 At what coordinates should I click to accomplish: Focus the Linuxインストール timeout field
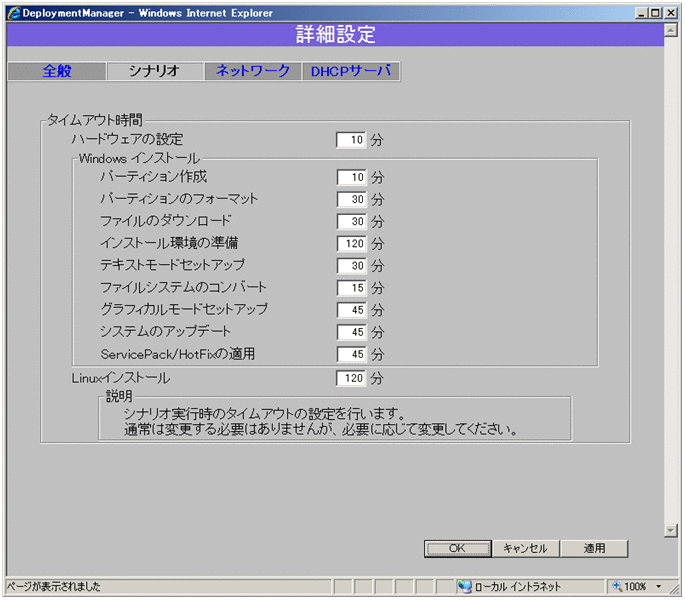pyautogui.click(x=351, y=378)
